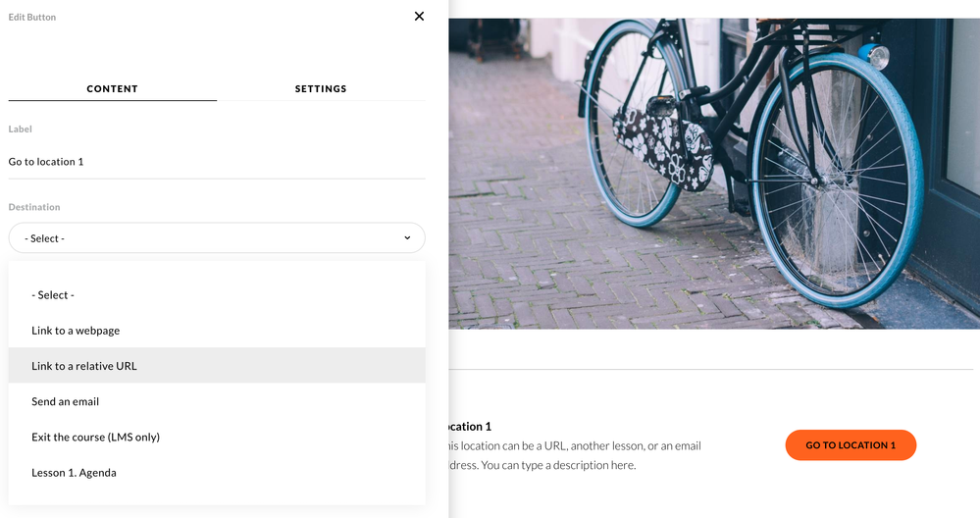Open the Destination select box

pos(216,238)
